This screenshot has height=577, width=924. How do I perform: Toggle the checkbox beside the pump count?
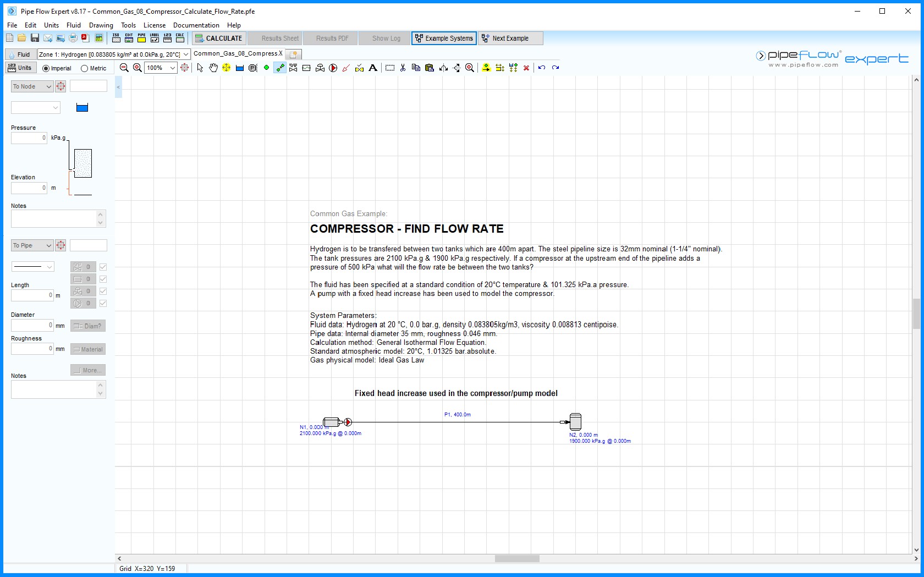[103, 303]
